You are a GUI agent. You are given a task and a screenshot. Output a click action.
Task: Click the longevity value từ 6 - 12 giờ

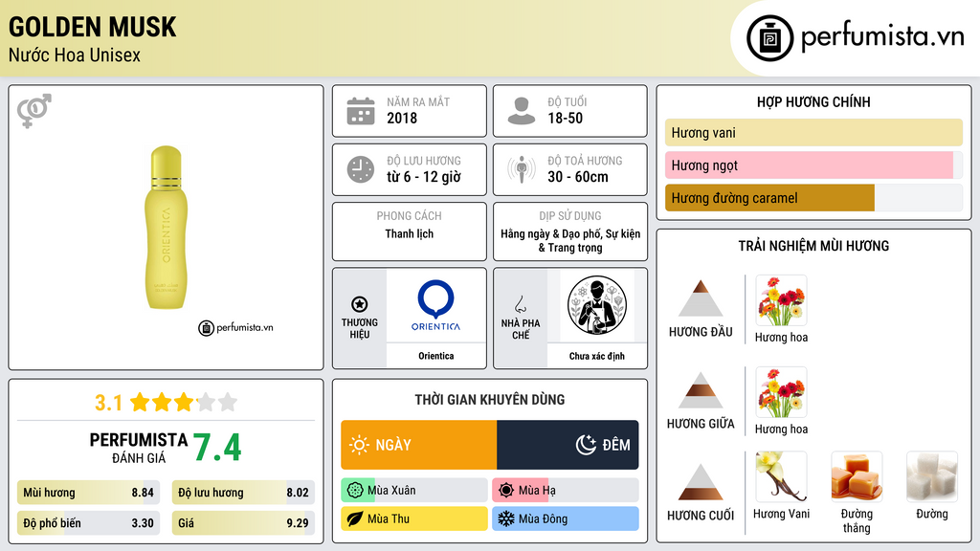click(x=424, y=177)
